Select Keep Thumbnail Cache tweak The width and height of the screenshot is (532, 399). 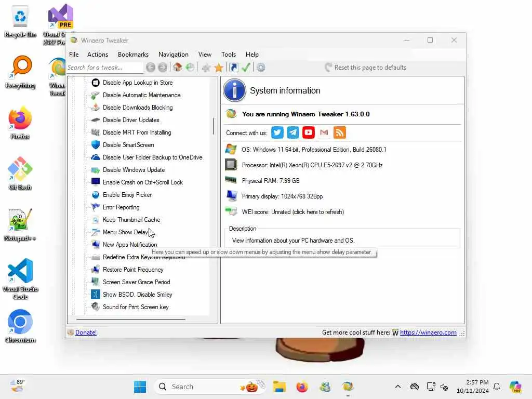131,220
